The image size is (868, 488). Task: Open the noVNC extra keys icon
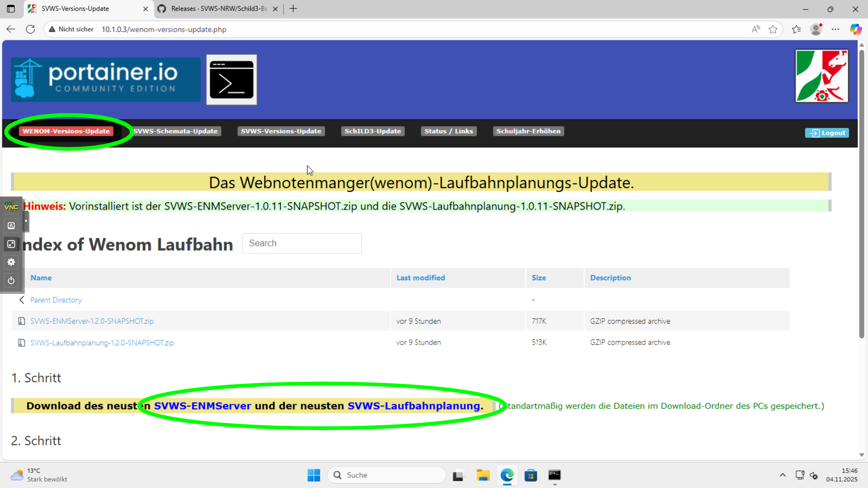11,226
